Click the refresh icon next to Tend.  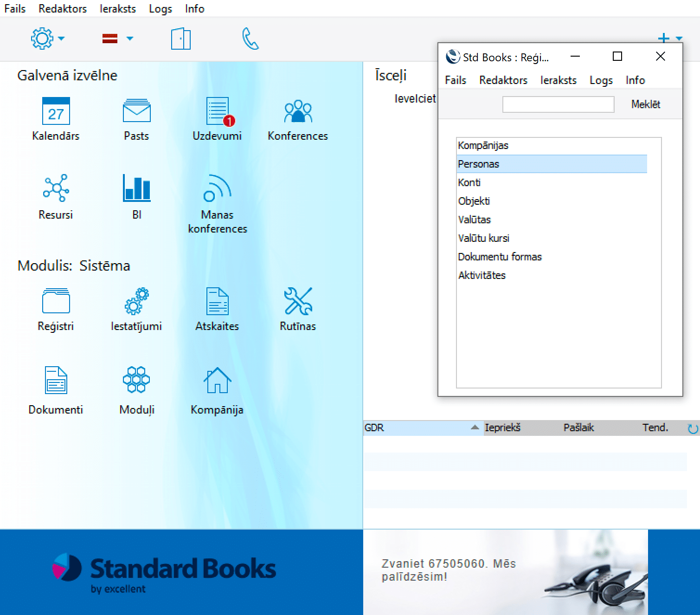[693, 428]
